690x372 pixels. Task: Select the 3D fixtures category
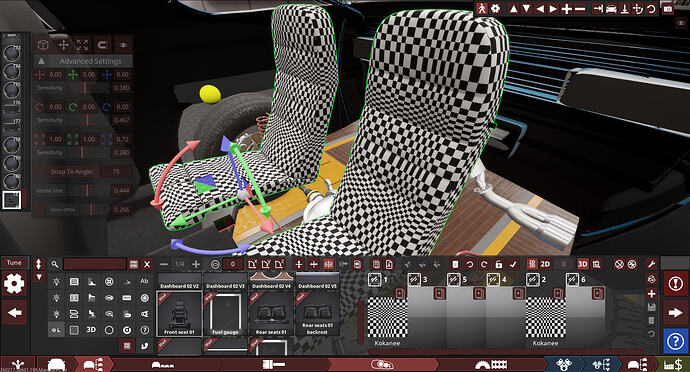point(91,329)
